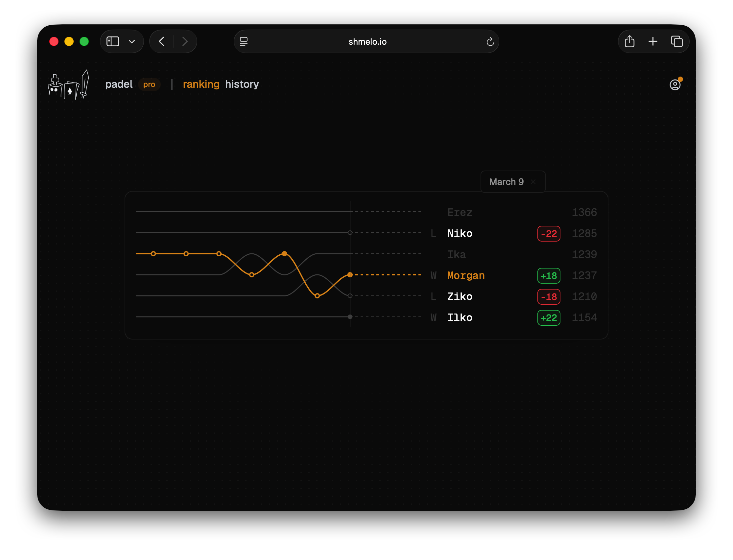Click Morgan's +18 rating badge
733x560 pixels.
click(549, 276)
